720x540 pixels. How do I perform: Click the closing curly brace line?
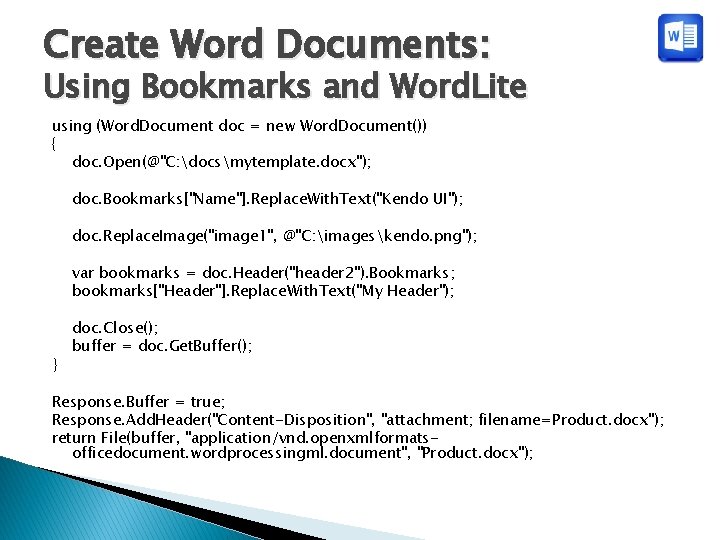click(x=55, y=364)
